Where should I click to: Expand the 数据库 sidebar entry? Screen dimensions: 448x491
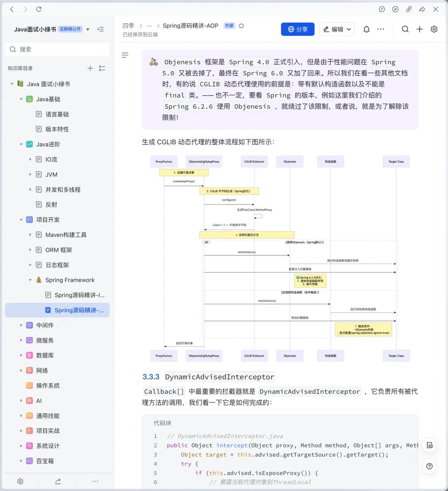point(21,355)
